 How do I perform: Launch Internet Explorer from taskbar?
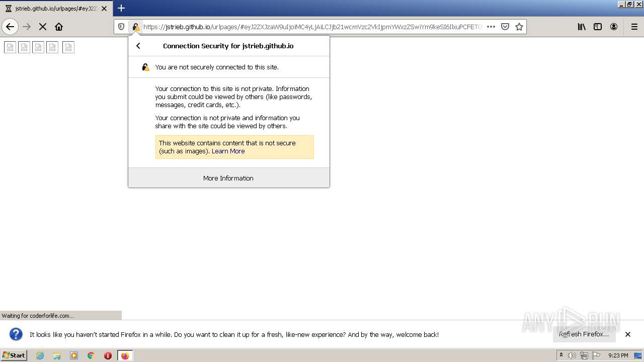pos(40,355)
